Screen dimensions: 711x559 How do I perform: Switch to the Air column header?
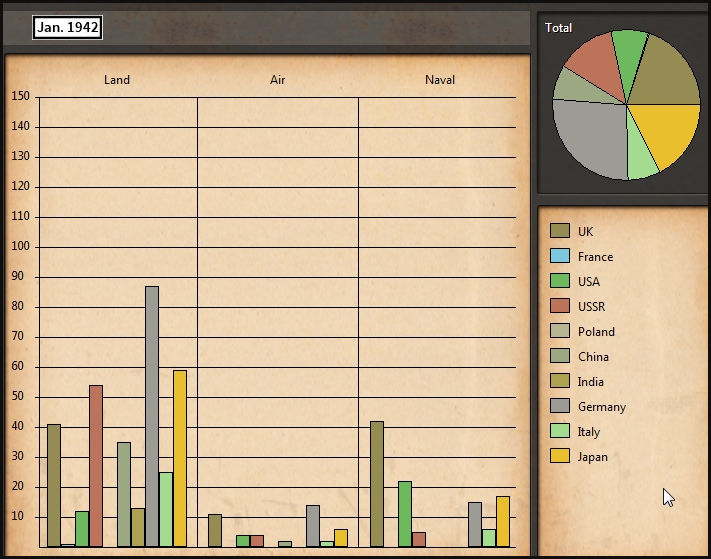pyautogui.click(x=278, y=80)
